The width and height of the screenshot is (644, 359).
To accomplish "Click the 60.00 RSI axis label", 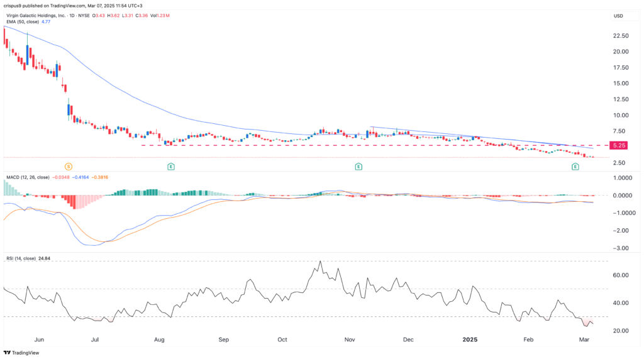I will pyautogui.click(x=621, y=275).
